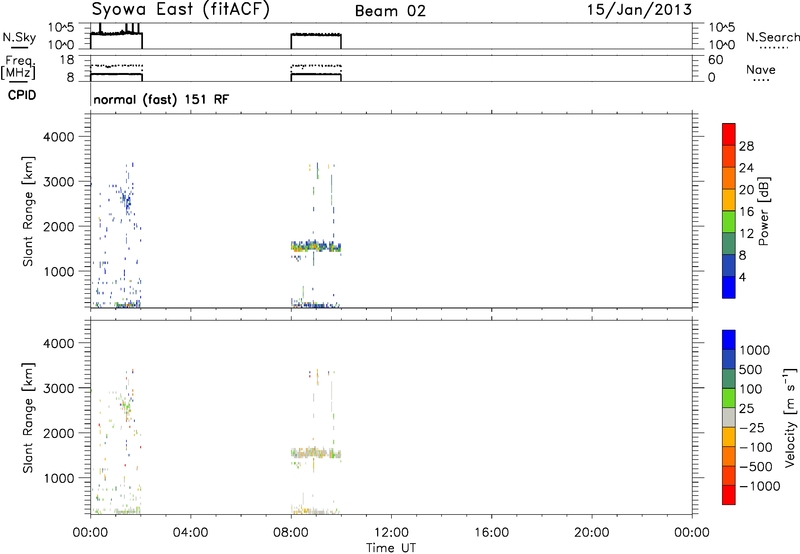
Task: Click the 'Time UT' axis title
Action: (391, 548)
